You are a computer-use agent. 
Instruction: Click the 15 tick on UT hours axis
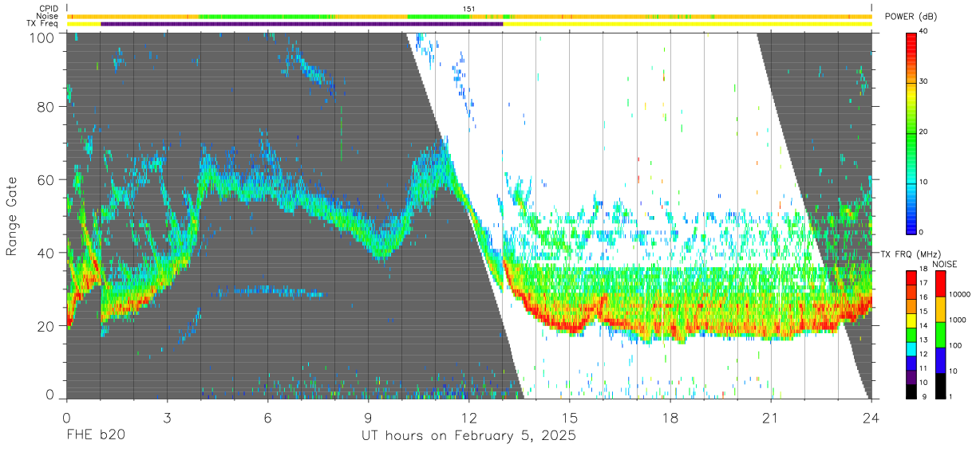coord(570,418)
